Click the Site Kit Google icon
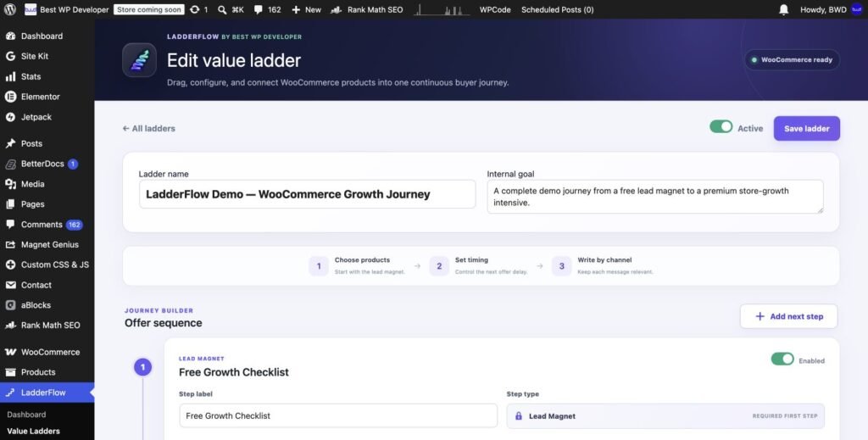868x440 pixels. coord(10,56)
